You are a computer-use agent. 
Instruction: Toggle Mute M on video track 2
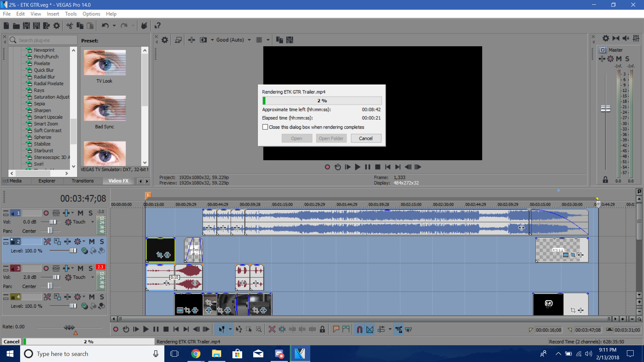coord(92,241)
